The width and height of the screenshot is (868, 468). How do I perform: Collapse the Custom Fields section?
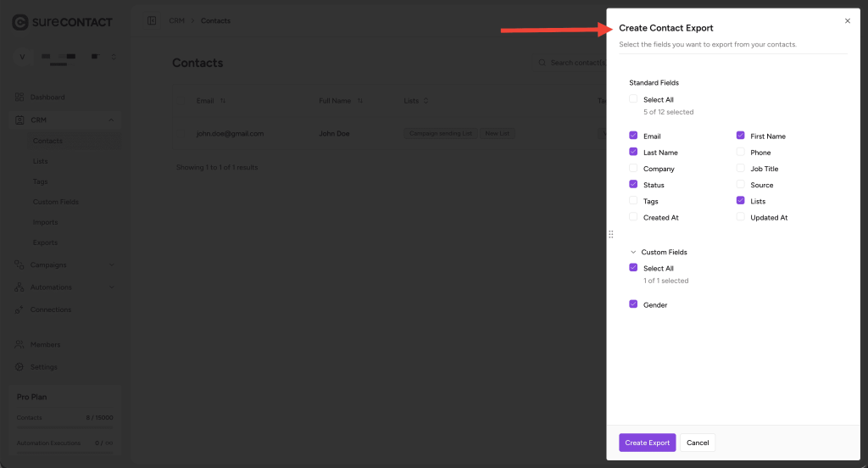[633, 252]
